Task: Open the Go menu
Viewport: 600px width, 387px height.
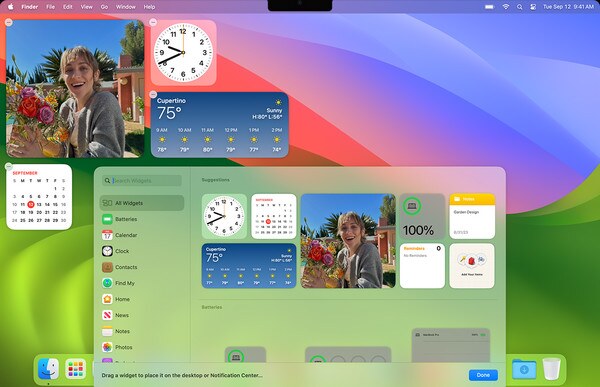Action: coord(104,7)
